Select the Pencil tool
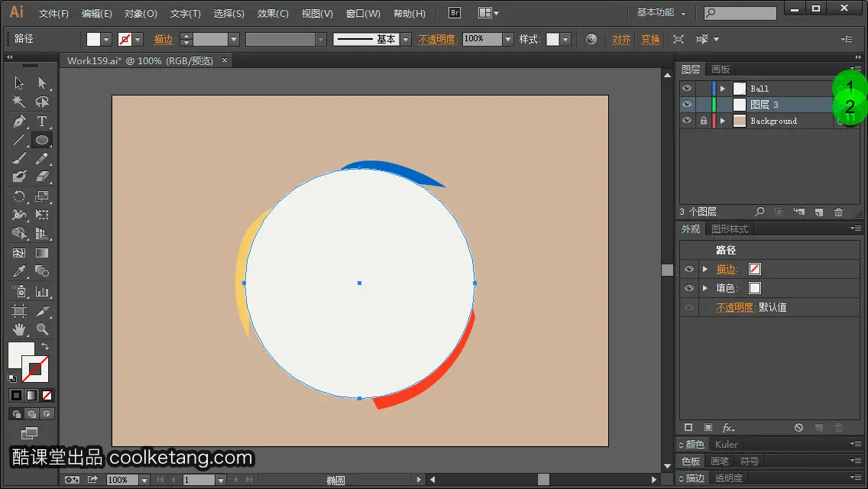The image size is (868, 489). [x=42, y=159]
